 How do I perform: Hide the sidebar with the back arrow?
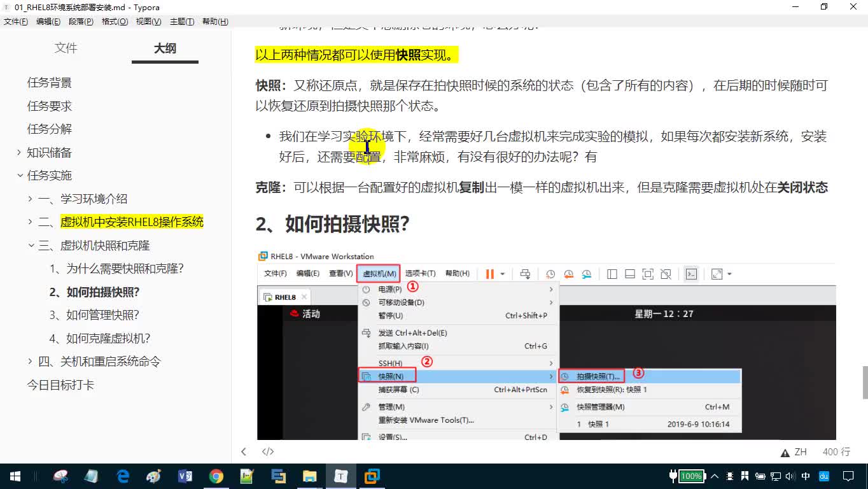pos(243,451)
